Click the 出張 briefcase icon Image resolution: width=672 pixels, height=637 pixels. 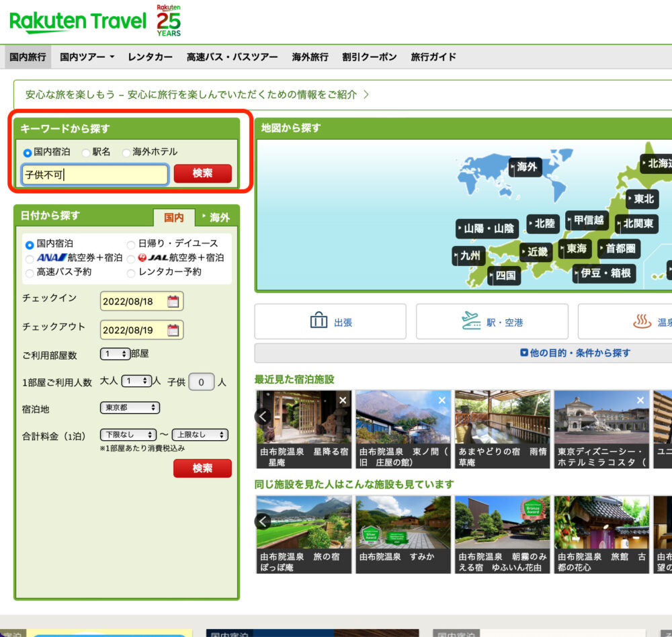coord(319,321)
